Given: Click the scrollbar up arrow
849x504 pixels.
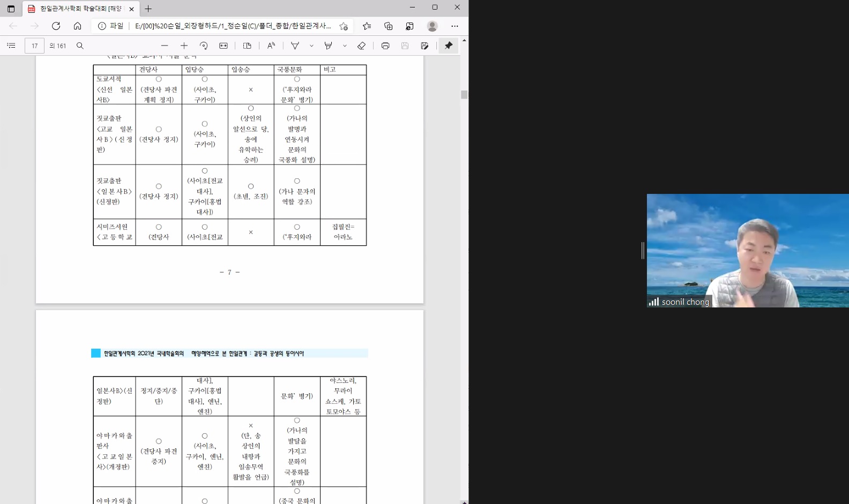Looking at the screenshot, I should tap(464, 40).
